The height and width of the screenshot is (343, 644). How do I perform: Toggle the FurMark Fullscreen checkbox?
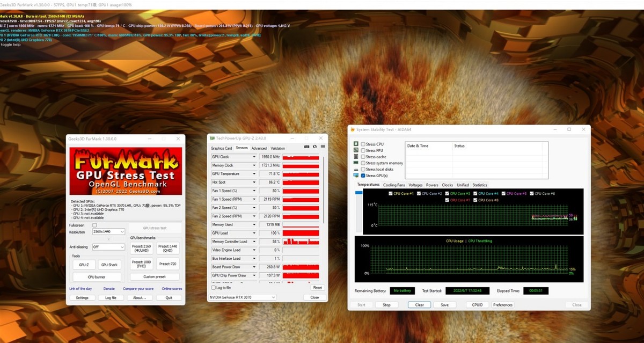click(94, 225)
